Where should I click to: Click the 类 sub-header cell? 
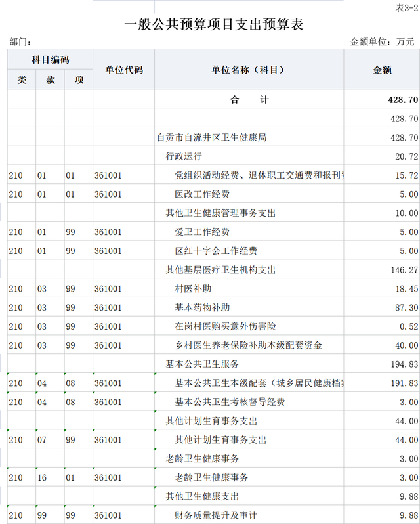pyautogui.click(x=22, y=80)
